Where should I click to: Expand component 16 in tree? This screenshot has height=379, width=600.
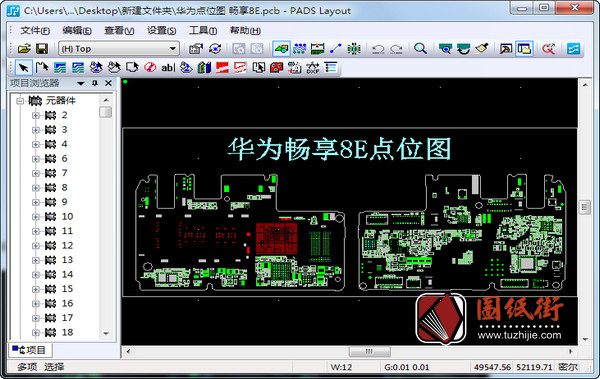(36, 304)
